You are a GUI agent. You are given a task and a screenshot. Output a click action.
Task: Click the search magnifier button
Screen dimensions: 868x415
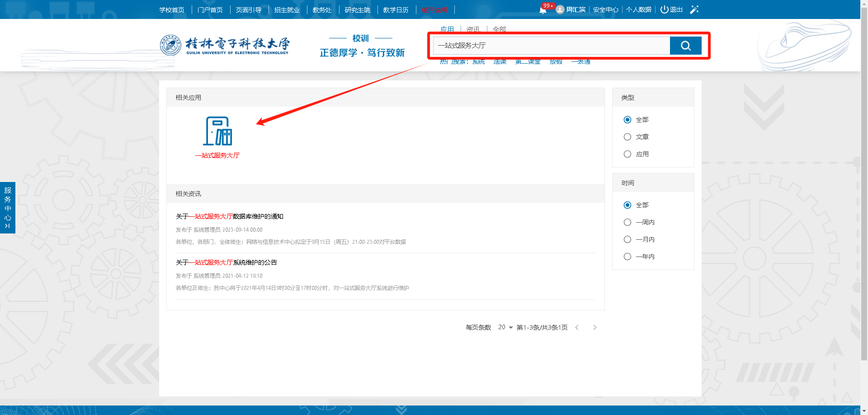(685, 46)
